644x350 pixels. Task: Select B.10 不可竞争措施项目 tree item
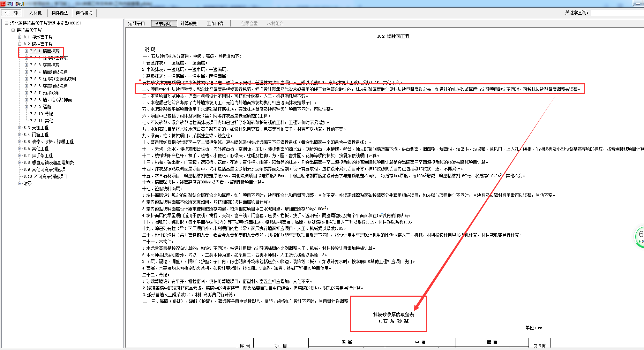[45, 176]
